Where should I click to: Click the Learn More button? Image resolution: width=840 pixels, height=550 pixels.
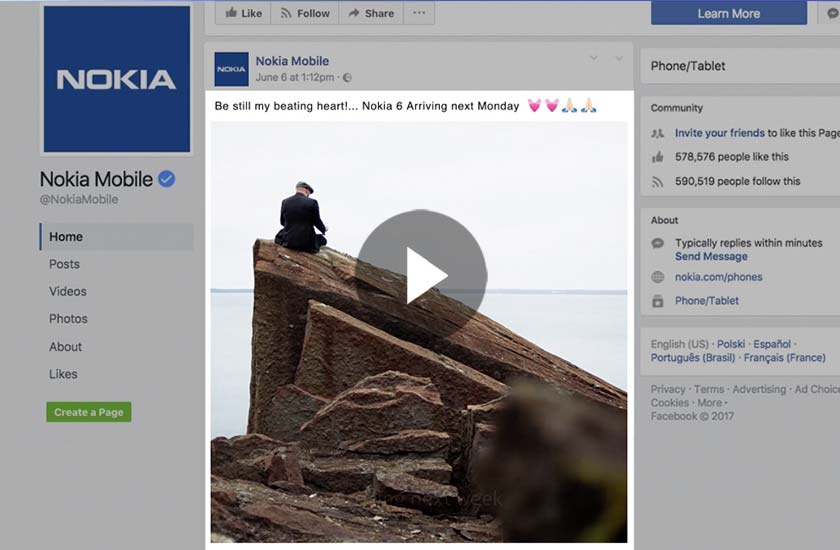pos(729,13)
